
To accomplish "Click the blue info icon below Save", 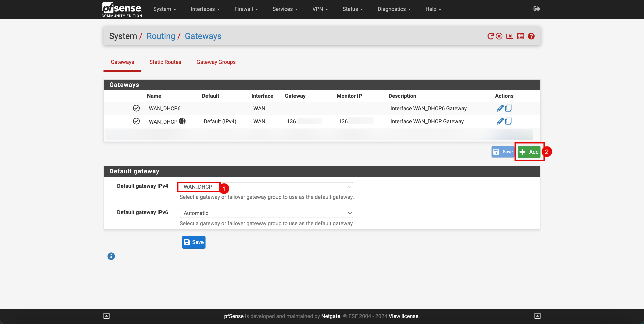I will coord(111,256).
